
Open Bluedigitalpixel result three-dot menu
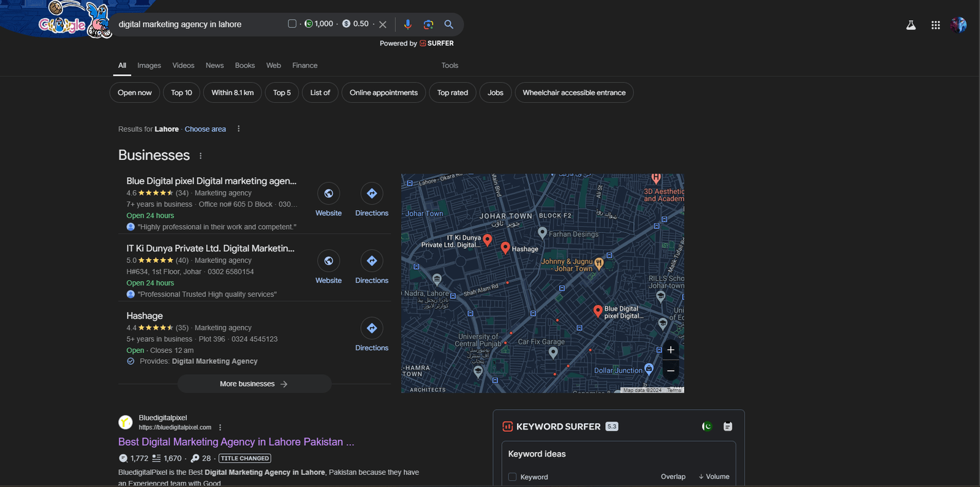tap(221, 428)
